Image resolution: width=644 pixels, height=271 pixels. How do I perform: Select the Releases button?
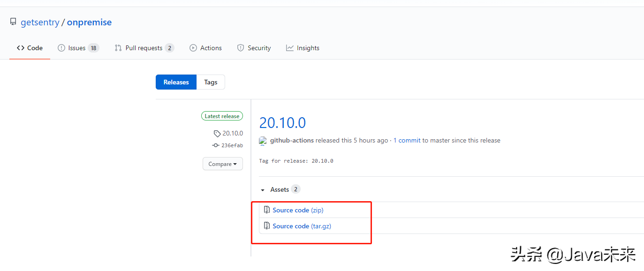point(176,82)
